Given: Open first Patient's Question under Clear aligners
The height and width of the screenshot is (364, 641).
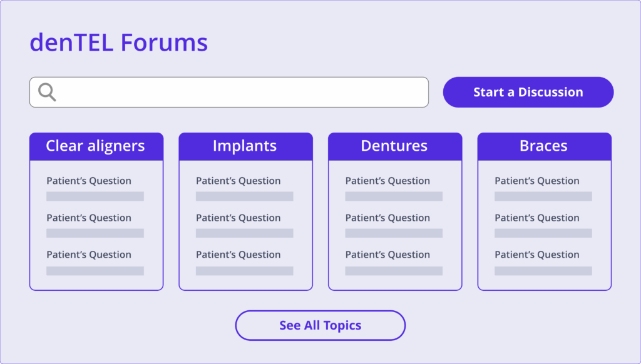Looking at the screenshot, I should [x=89, y=181].
